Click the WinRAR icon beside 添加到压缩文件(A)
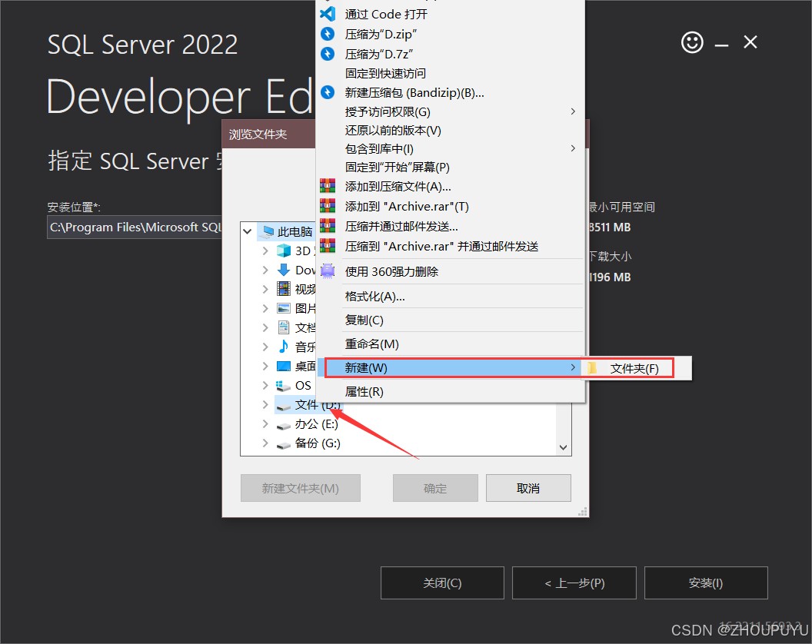This screenshot has width=812, height=644. coord(328,186)
